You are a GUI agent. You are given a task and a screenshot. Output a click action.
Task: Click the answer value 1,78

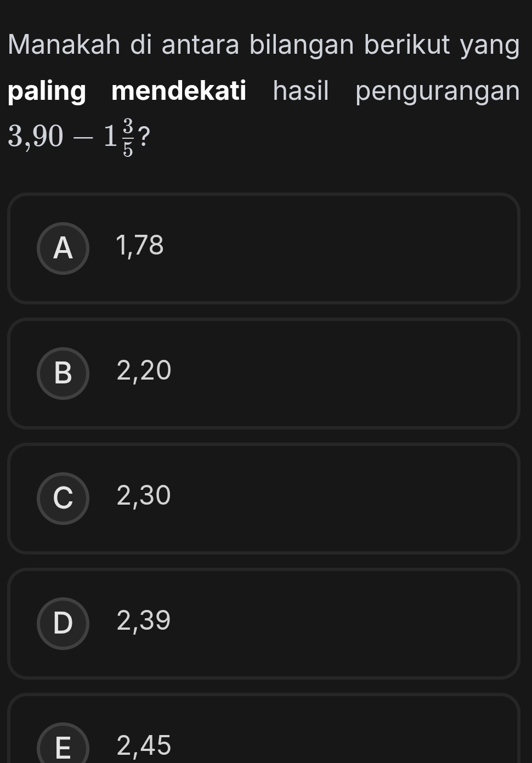click(x=140, y=246)
